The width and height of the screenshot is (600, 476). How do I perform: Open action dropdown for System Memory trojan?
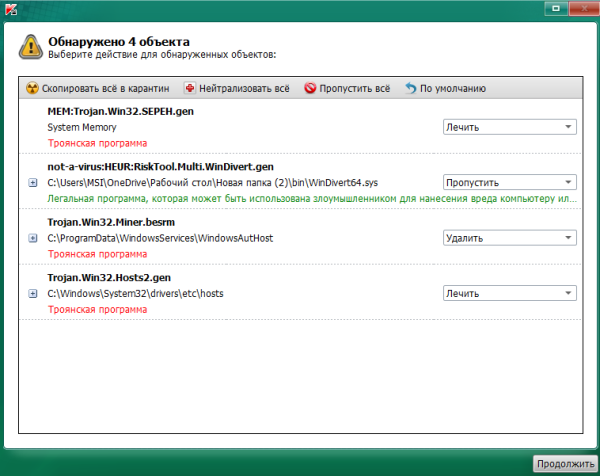point(510,127)
